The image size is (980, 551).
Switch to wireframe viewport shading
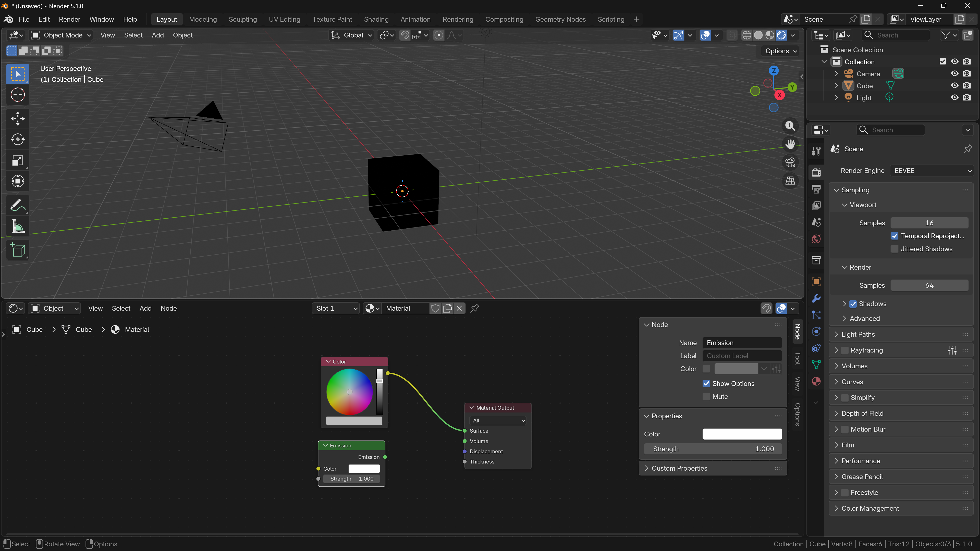(747, 35)
